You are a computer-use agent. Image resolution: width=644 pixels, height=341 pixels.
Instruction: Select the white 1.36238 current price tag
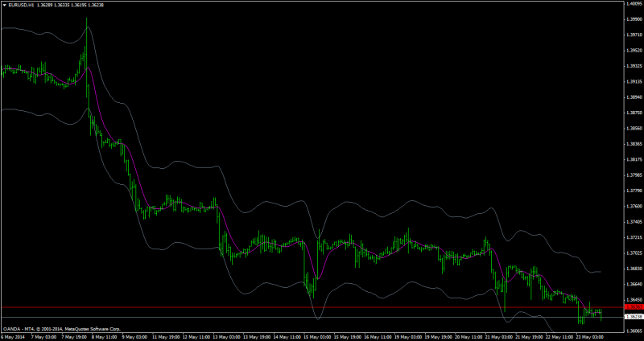(634, 317)
